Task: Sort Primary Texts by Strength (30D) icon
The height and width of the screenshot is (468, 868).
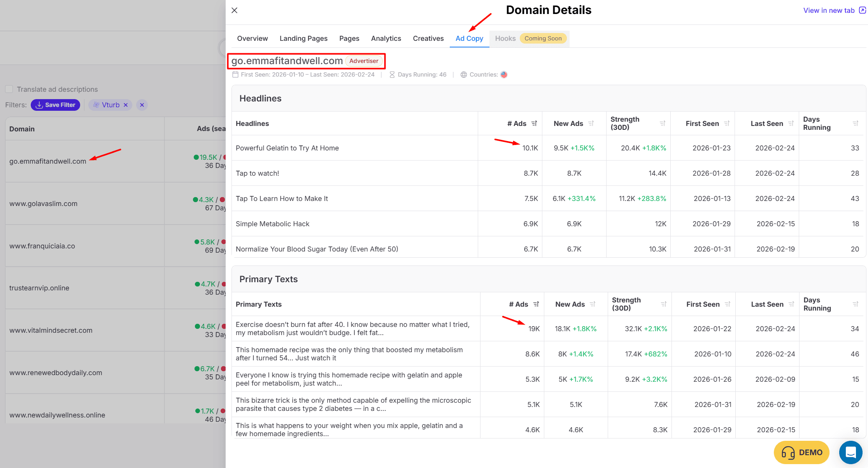Action: click(x=664, y=304)
